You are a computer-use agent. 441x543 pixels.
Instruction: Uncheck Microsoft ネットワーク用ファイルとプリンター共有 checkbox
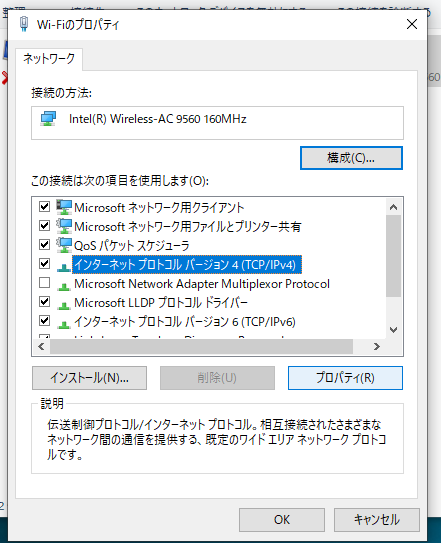tap(44, 226)
